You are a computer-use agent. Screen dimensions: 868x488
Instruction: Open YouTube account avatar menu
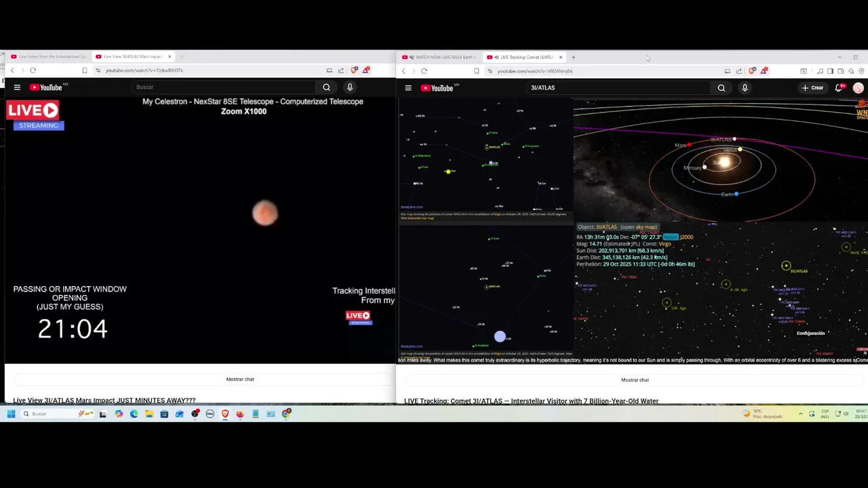point(859,87)
